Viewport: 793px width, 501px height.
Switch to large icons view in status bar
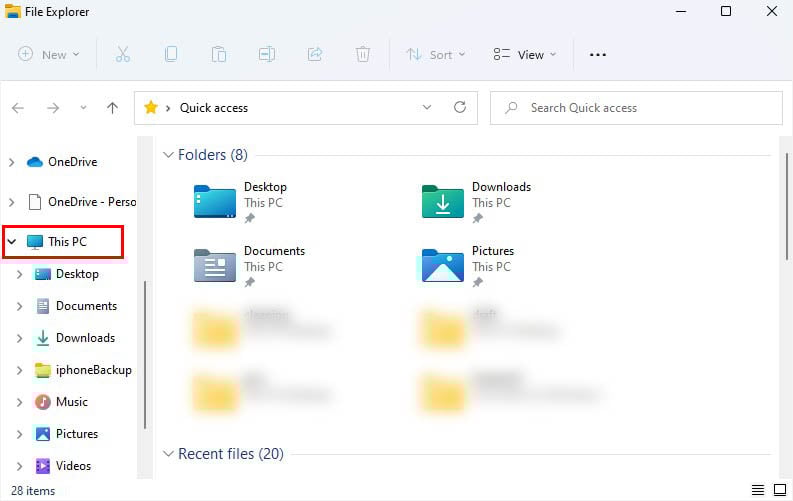[x=780, y=490]
